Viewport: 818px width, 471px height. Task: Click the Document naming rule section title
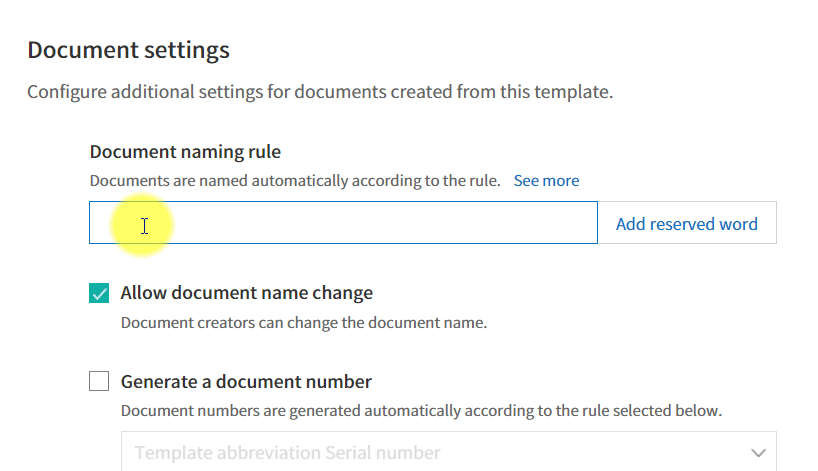(185, 152)
